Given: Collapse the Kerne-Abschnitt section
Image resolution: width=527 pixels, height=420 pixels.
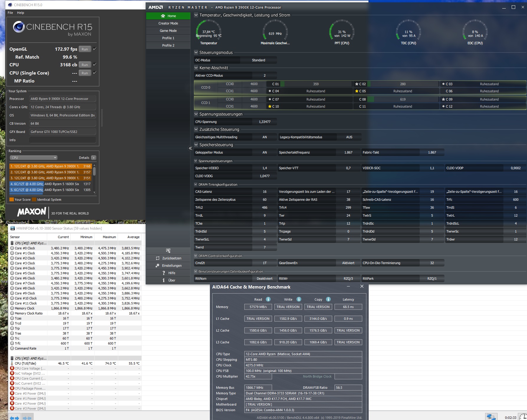Looking at the screenshot, I should click(x=196, y=68).
